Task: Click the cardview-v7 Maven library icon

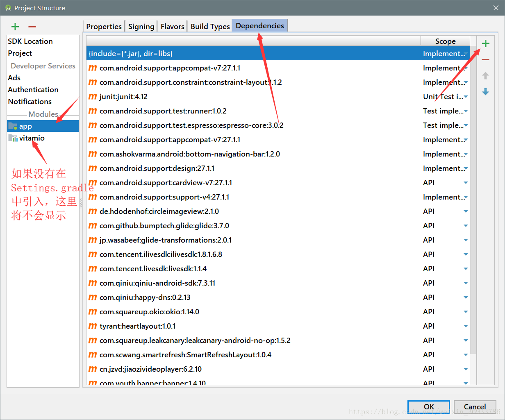Action: point(93,183)
